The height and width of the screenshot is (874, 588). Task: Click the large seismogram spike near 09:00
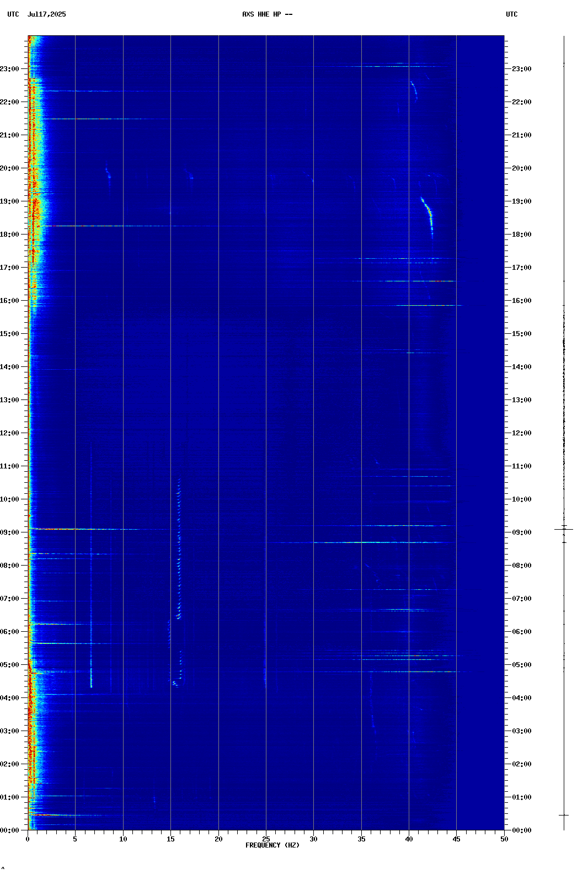click(564, 529)
